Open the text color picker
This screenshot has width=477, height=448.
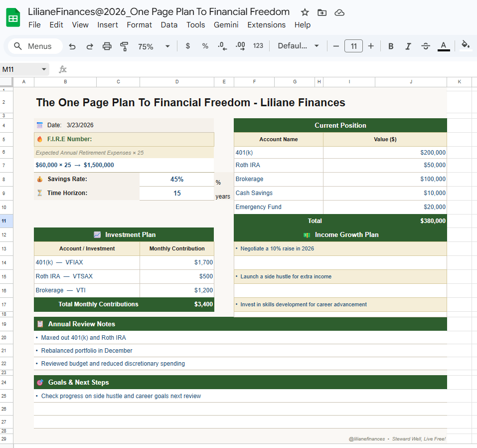click(443, 46)
